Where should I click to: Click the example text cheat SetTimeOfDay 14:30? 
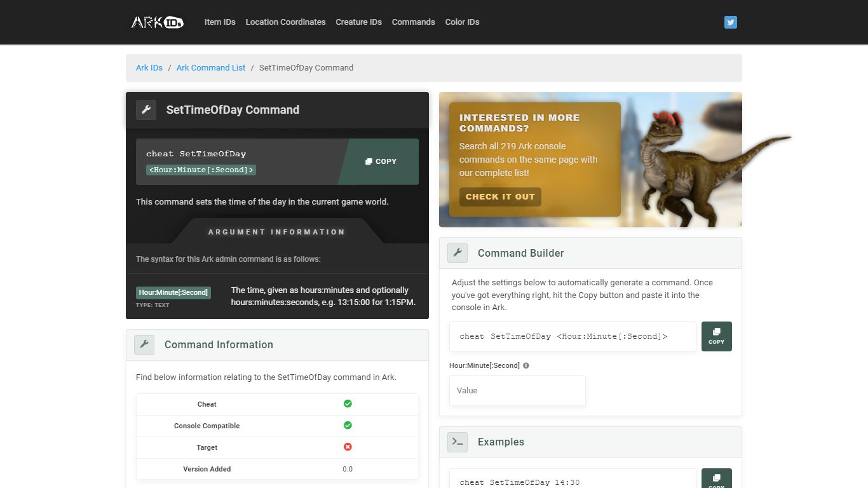pos(520,482)
